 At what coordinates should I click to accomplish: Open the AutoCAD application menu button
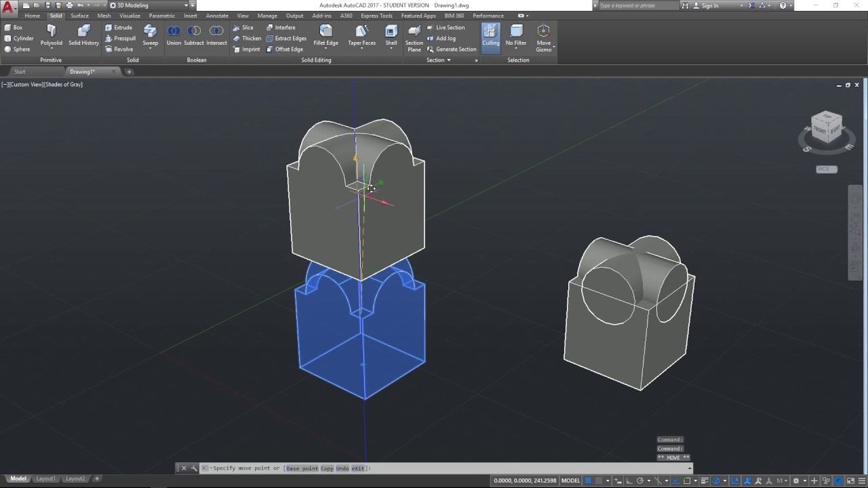click(x=8, y=7)
